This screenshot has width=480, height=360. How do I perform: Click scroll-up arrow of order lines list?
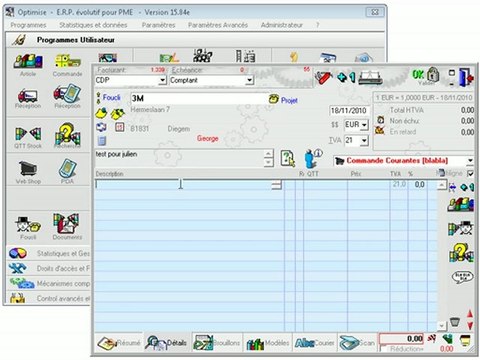pos(442,185)
